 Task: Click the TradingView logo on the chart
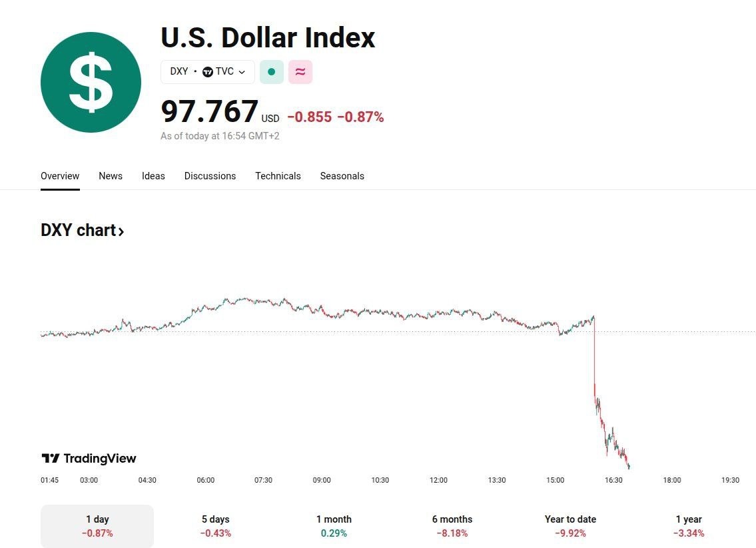click(x=89, y=458)
